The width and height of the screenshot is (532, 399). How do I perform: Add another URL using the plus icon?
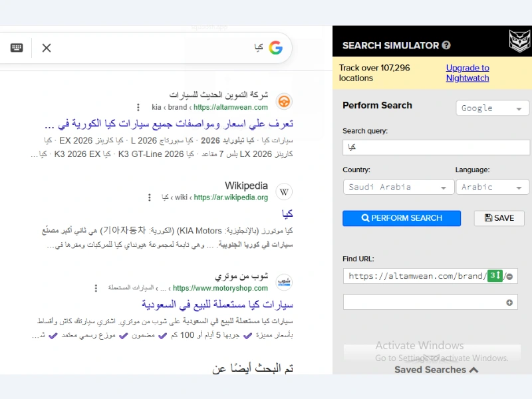click(509, 301)
